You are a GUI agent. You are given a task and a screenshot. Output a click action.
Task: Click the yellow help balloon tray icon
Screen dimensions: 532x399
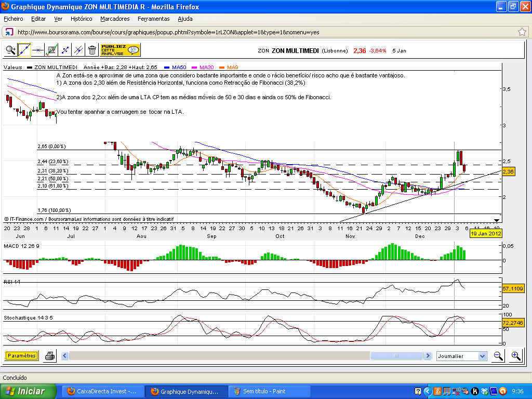tap(418, 392)
